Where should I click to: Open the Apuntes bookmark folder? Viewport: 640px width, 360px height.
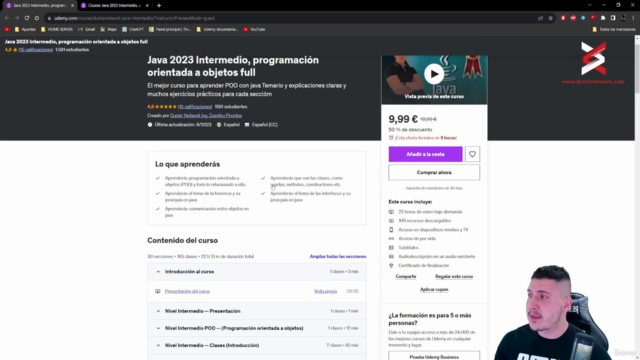pos(25,29)
